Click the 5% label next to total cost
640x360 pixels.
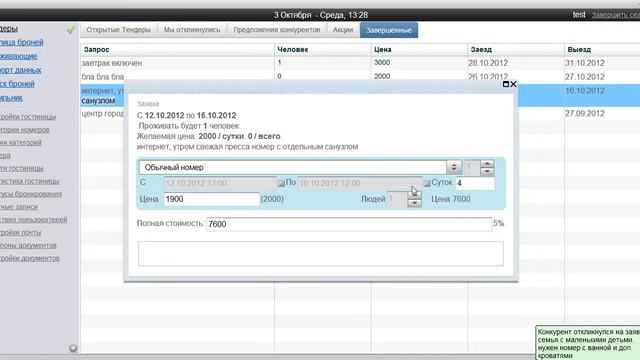(498, 223)
